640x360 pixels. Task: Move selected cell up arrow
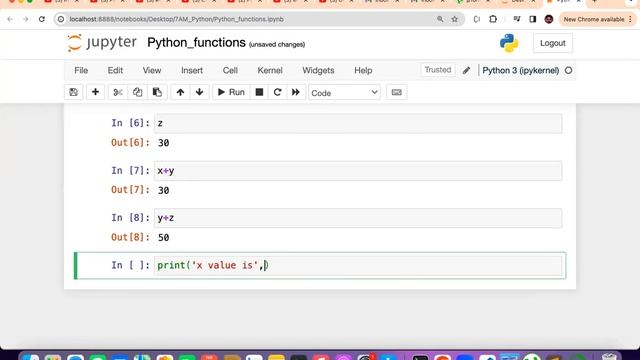click(x=180, y=92)
